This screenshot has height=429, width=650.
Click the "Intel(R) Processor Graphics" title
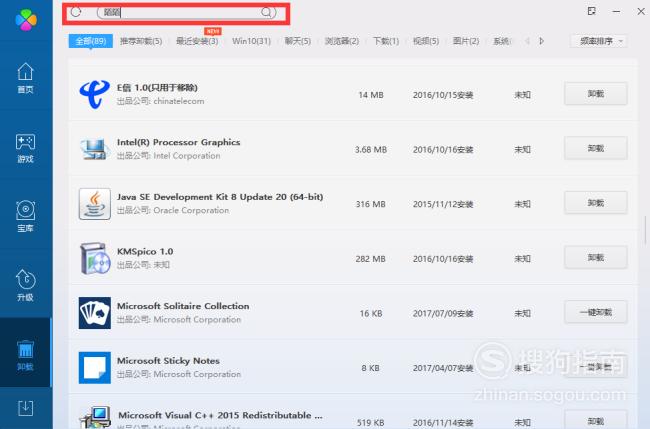[179, 142]
